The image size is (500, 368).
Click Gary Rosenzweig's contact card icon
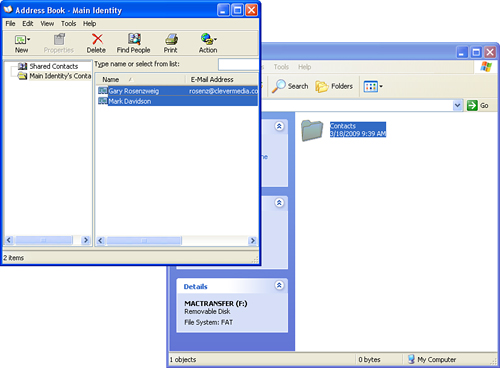tap(103, 91)
